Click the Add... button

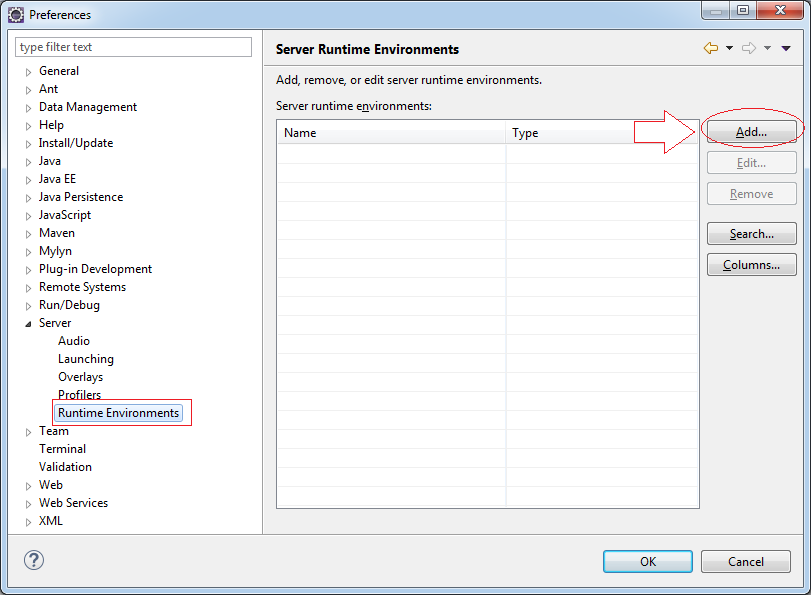(x=752, y=132)
